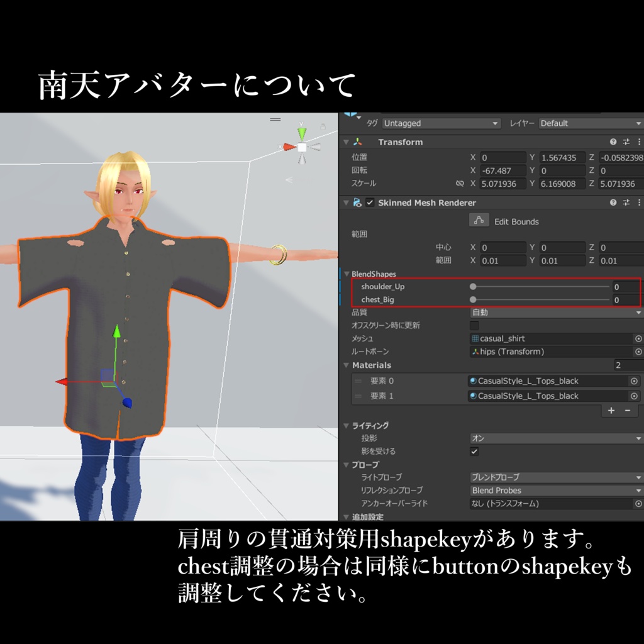Click the position X input field
This screenshot has width=644, height=644.
(x=502, y=157)
